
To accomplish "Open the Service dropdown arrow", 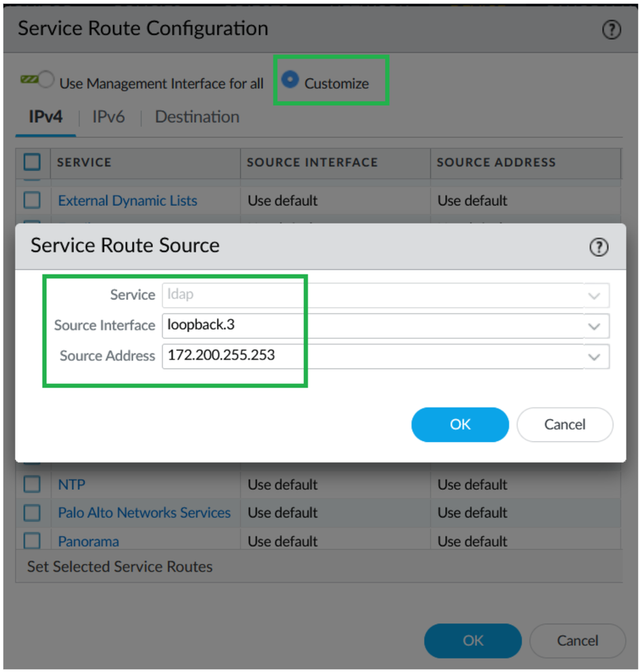I will coord(594,295).
